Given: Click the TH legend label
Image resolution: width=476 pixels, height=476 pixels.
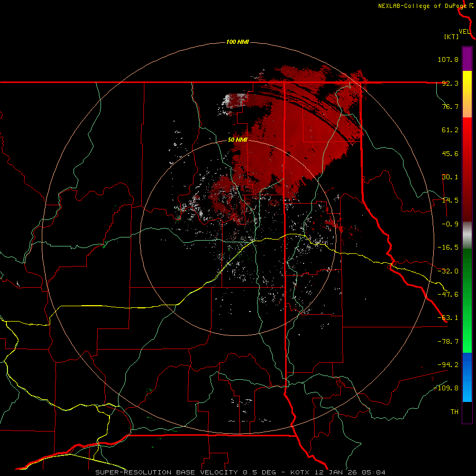Looking at the screenshot, I should (x=454, y=411).
